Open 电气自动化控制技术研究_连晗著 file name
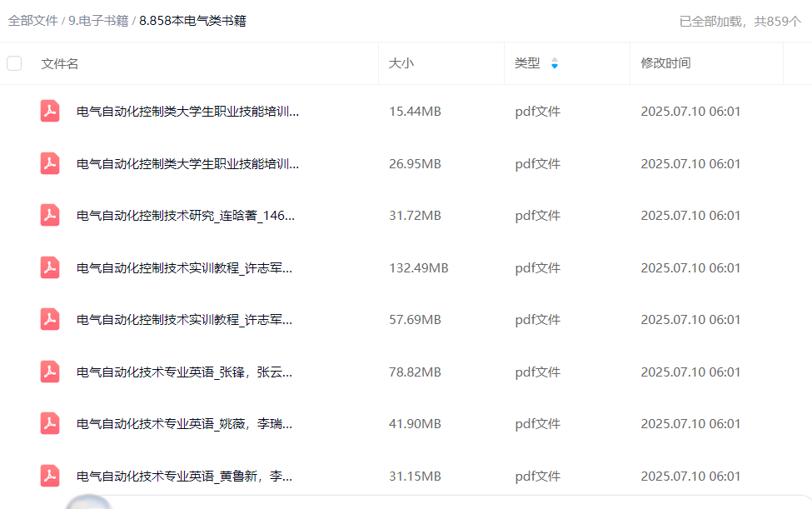The width and height of the screenshot is (812, 509). 186,216
